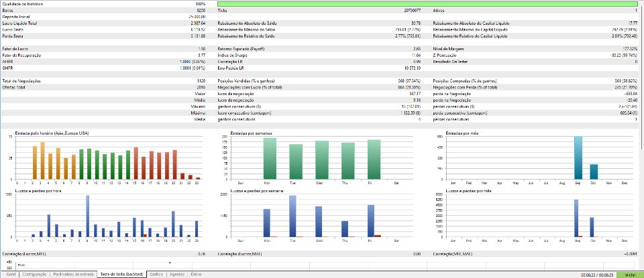Click the green history quality progress bar

coord(429,4)
